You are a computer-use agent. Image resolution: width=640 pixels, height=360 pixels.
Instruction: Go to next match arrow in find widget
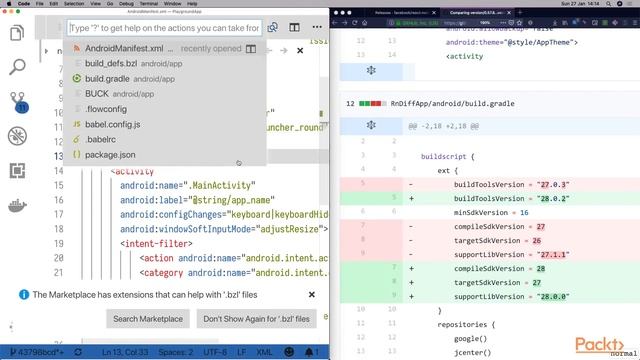tap(284, 51)
